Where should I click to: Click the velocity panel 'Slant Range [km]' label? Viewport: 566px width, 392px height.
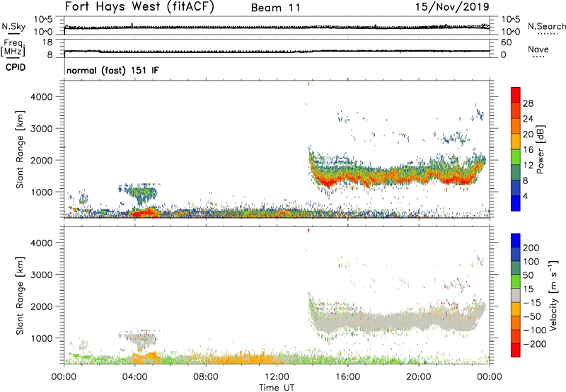20,296
